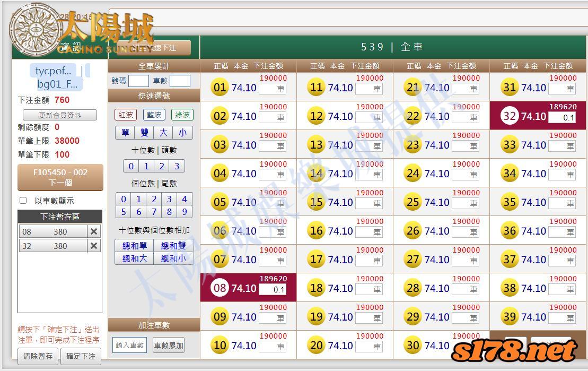Click 總和小 sum small button
The height and width of the screenshot is (371, 588).
173,258
